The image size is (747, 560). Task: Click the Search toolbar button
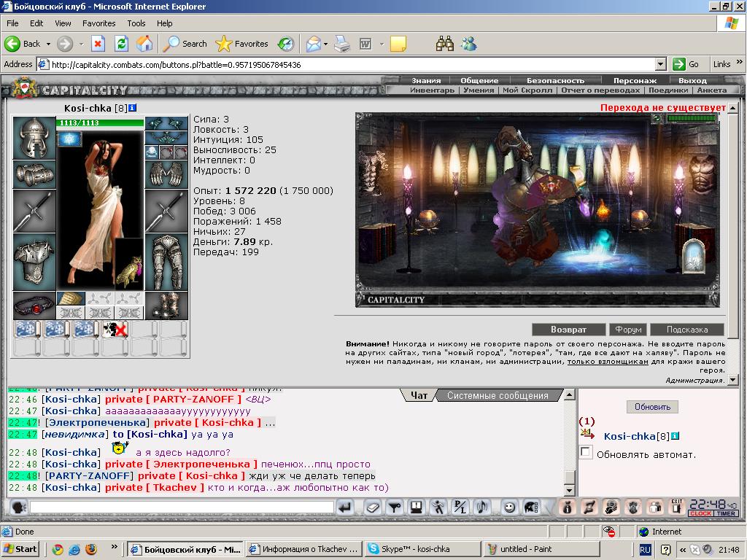[x=185, y=44]
